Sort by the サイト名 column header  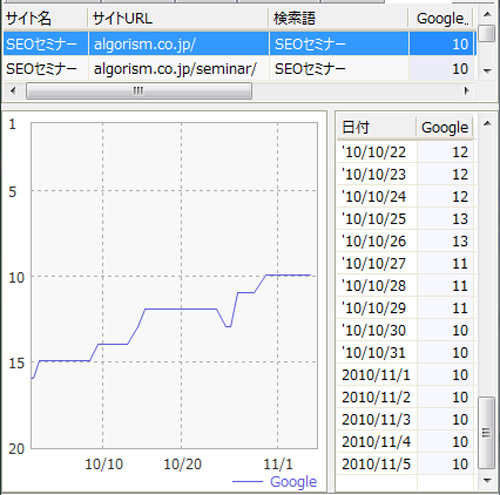[45, 18]
